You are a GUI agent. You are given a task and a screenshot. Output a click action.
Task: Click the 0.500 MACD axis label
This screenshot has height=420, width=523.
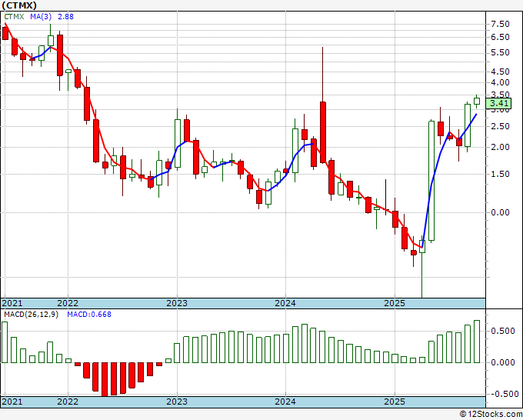click(x=503, y=331)
